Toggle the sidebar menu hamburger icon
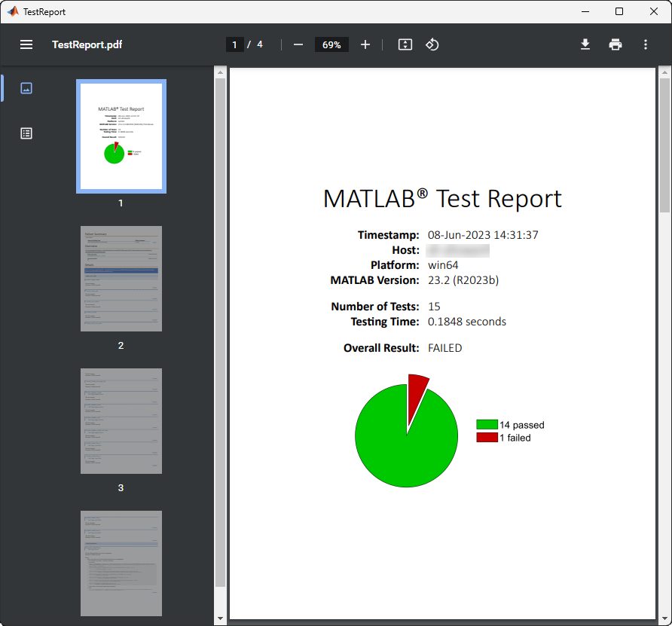672x626 pixels. 26,44
